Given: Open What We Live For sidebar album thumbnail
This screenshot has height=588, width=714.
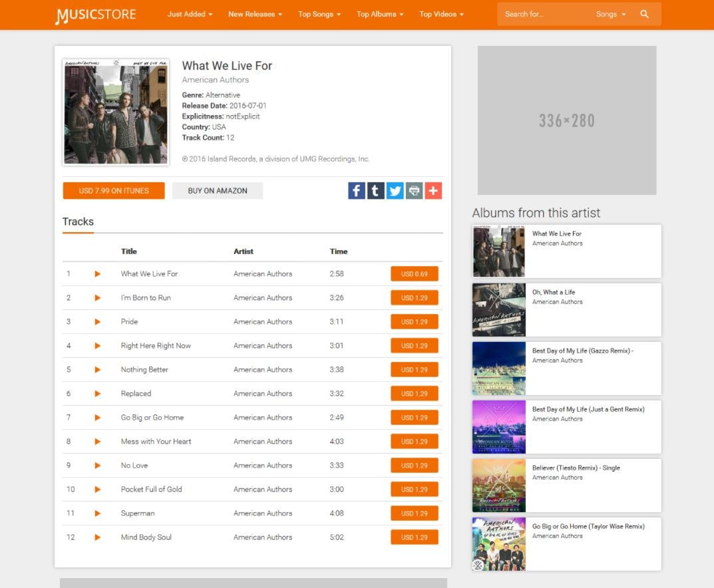Looking at the screenshot, I should (498, 251).
